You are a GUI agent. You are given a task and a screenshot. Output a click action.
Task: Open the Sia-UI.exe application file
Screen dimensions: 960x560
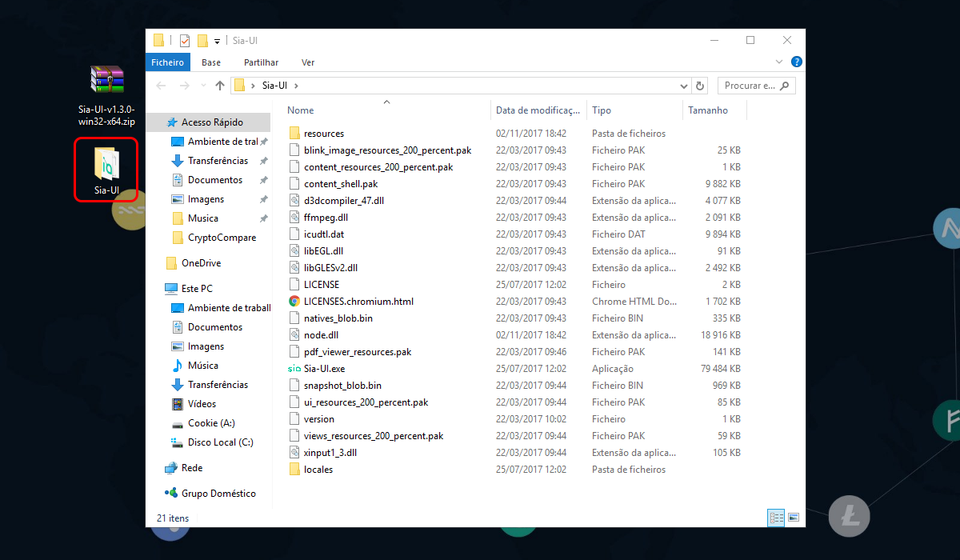324,369
